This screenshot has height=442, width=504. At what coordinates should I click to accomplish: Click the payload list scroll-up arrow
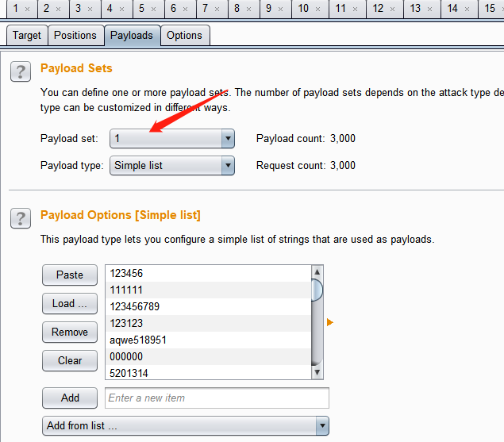317,271
